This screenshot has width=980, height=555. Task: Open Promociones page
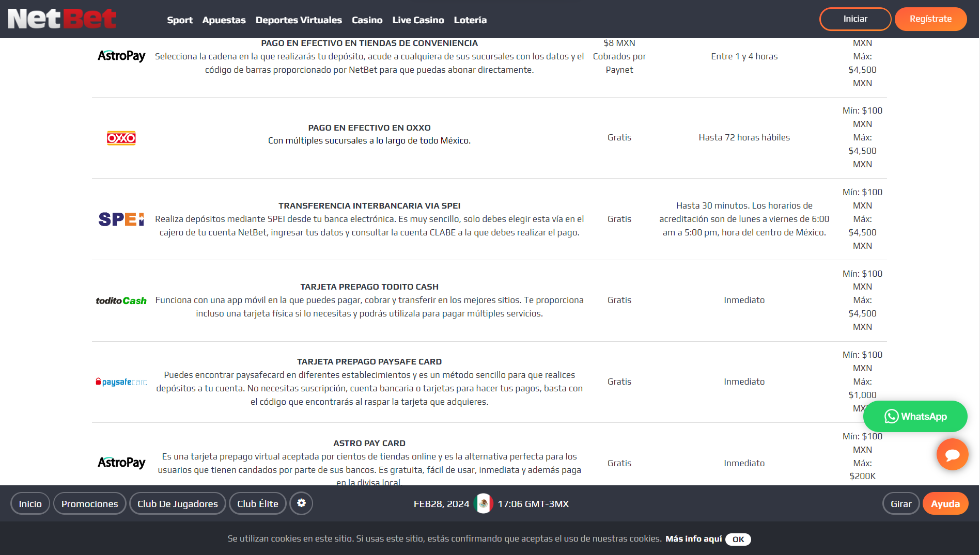pyautogui.click(x=90, y=503)
